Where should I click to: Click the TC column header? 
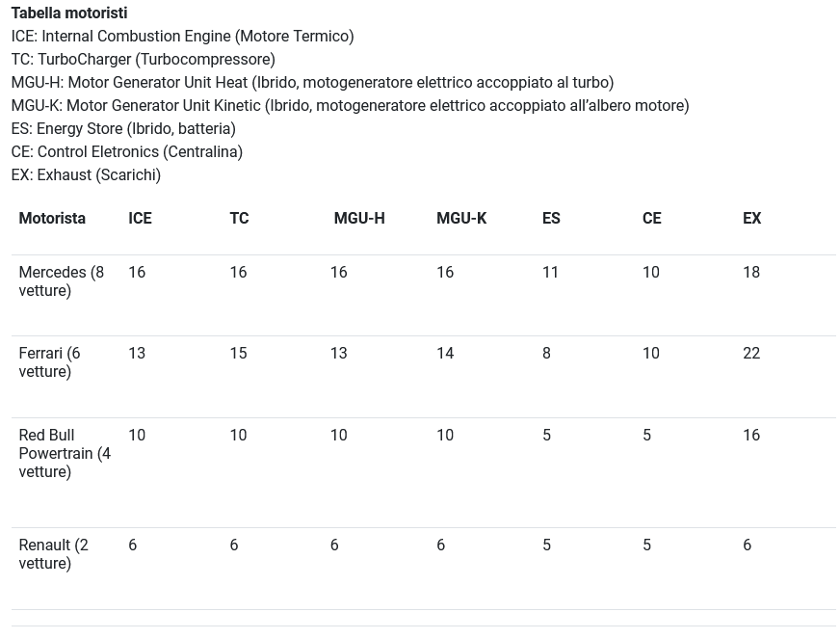[239, 219]
